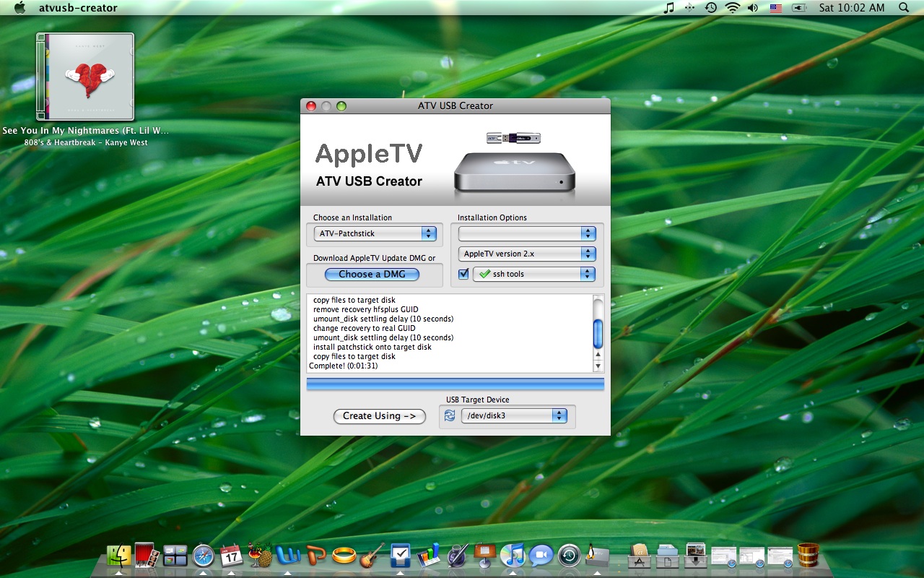Click the refresh USB devices icon
The height and width of the screenshot is (578, 924).
450,415
